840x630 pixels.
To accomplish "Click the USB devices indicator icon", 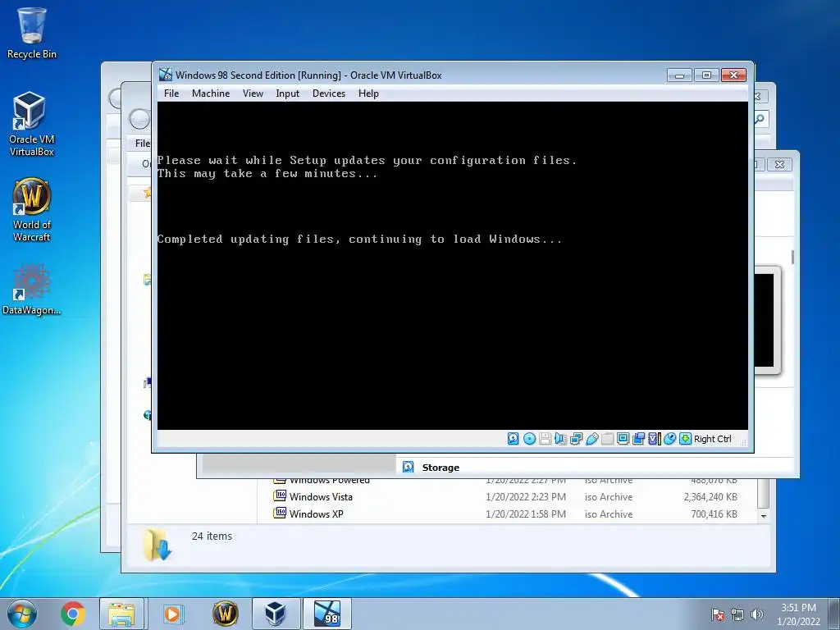I will click(x=592, y=439).
